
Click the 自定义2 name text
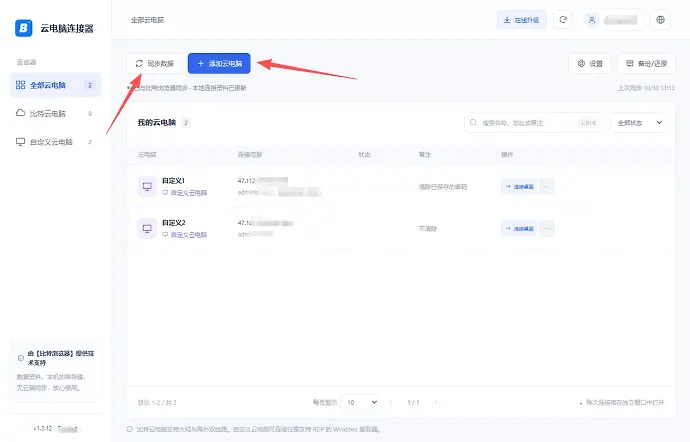[174, 223]
